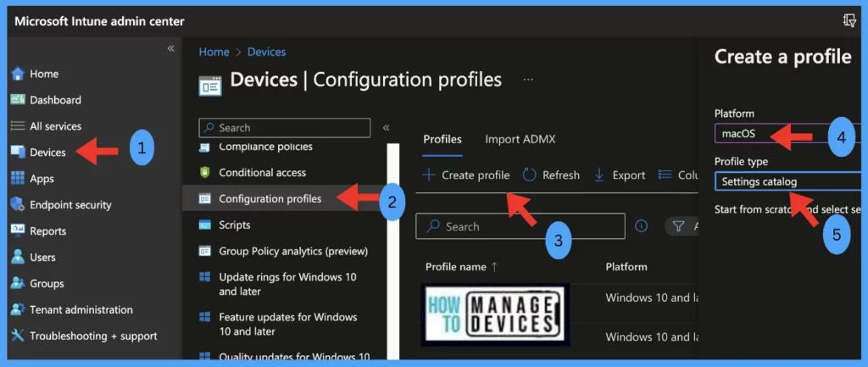Open the filter pill beside search

pyautogui.click(x=681, y=225)
